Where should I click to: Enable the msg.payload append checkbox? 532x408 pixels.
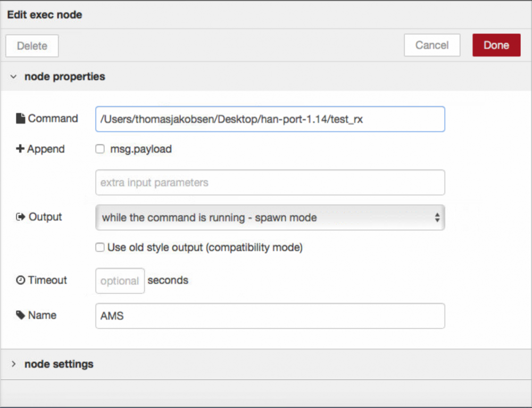(100, 149)
